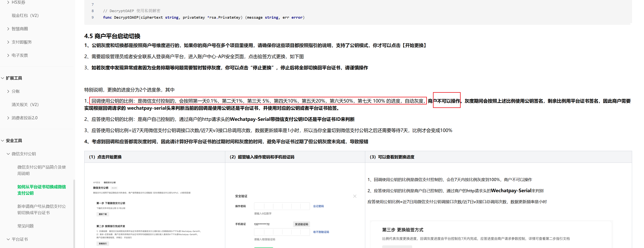644x248 pixels.
Task: Collapse the 微信支付公钥 tree node
Action: click(8, 154)
